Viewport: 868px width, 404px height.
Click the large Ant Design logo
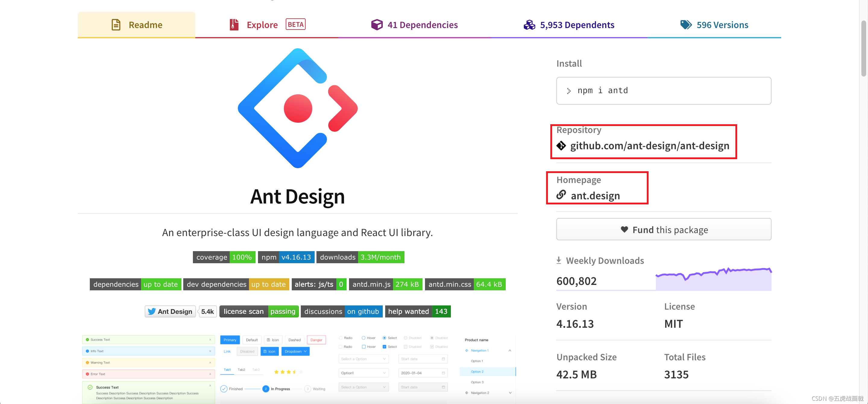pyautogui.click(x=297, y=108)
